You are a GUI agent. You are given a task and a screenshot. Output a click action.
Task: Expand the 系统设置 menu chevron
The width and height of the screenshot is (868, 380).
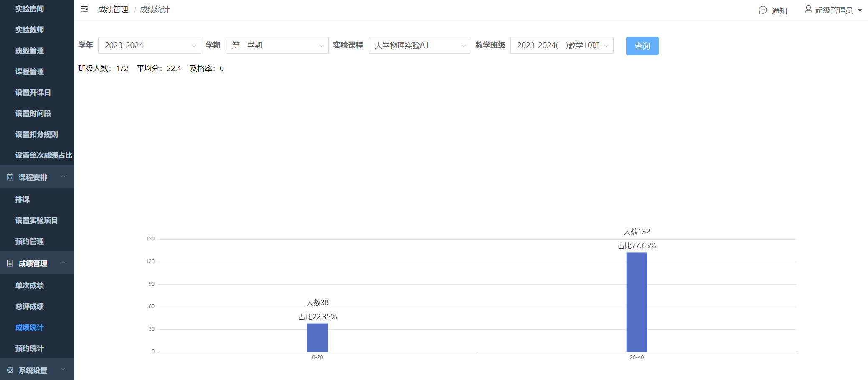(x=63, y=370)
